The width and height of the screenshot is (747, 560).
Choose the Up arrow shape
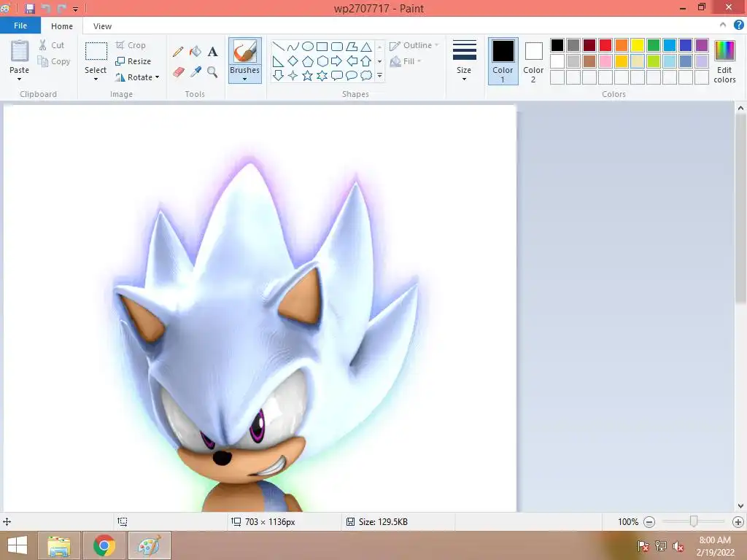[x=366, y=61]
